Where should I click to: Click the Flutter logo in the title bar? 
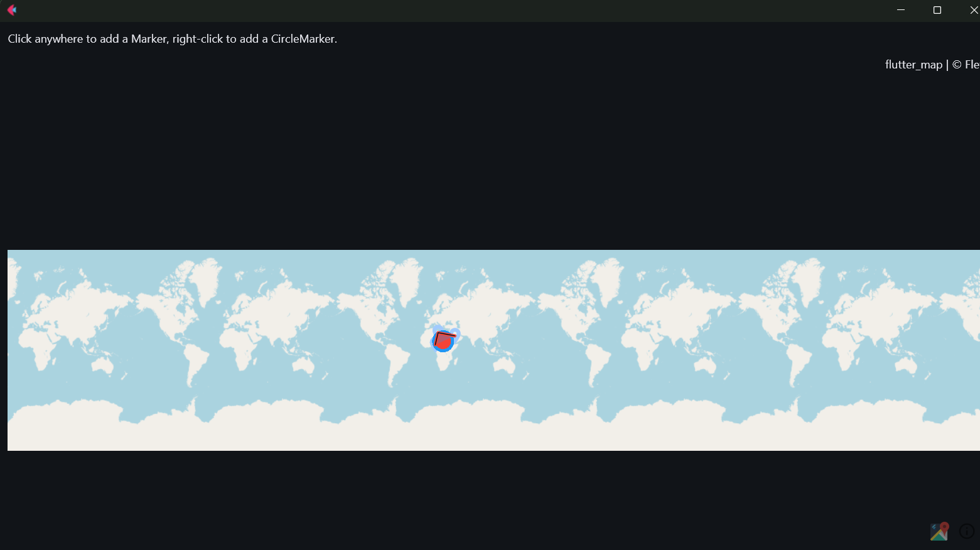pyautogui.click(x=12, y=10)
